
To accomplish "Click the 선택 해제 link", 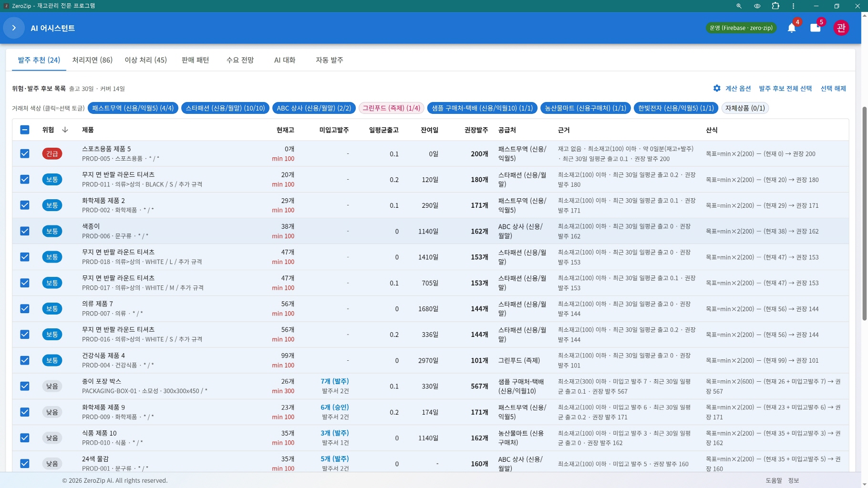I will 833,88.
